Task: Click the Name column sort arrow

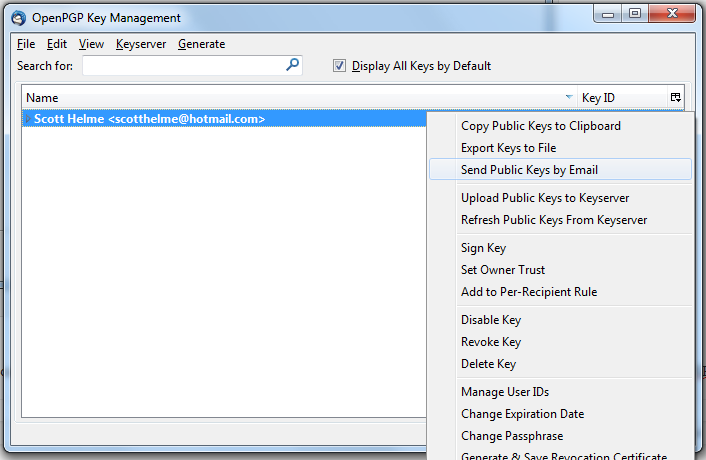Action: 569,97
